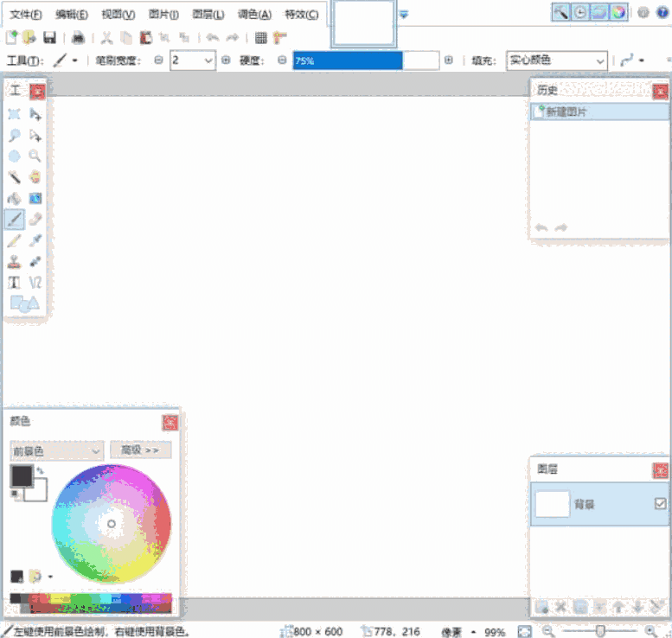Select the Clone Stamp tool
Screen dimensions: 672x638
(x=14, y=261)
